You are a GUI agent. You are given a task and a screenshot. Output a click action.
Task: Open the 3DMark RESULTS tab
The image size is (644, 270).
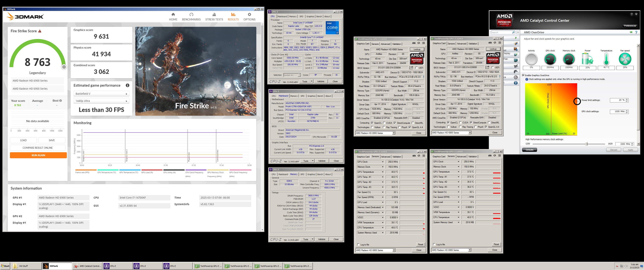click(x=233, y=17)
